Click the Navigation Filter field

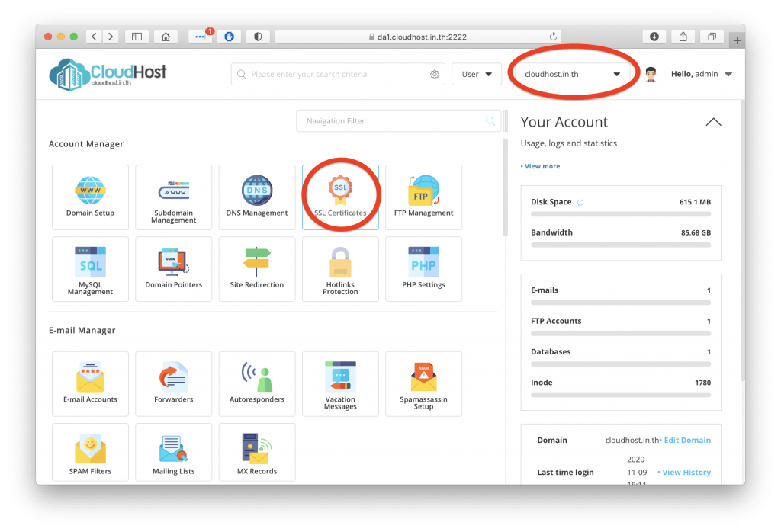pos(393,121)
